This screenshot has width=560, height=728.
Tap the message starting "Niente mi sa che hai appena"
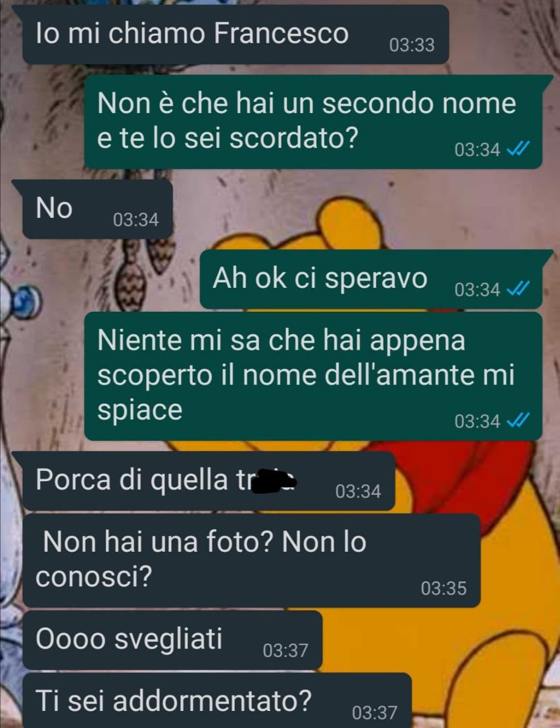[x=313, y=375]
